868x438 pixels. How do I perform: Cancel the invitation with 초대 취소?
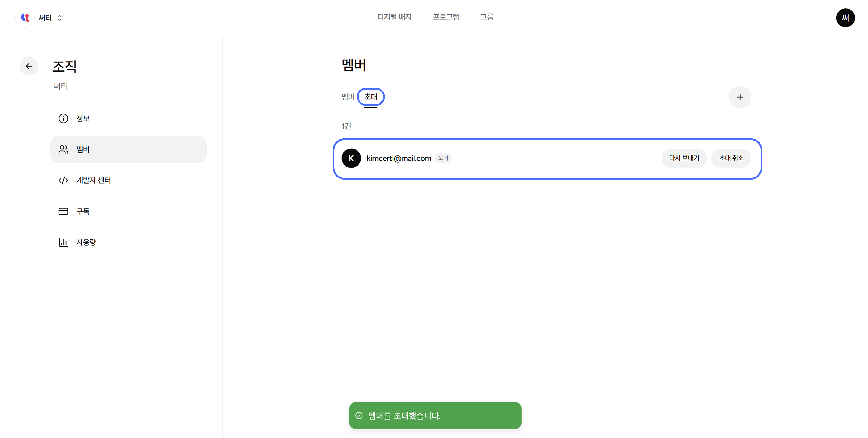(x=731, y=158)
